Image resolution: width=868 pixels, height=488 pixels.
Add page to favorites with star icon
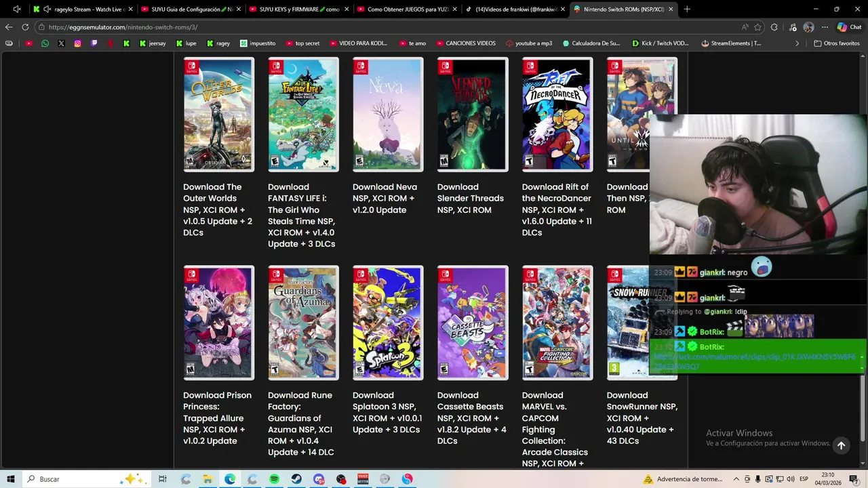click(757, 27)
